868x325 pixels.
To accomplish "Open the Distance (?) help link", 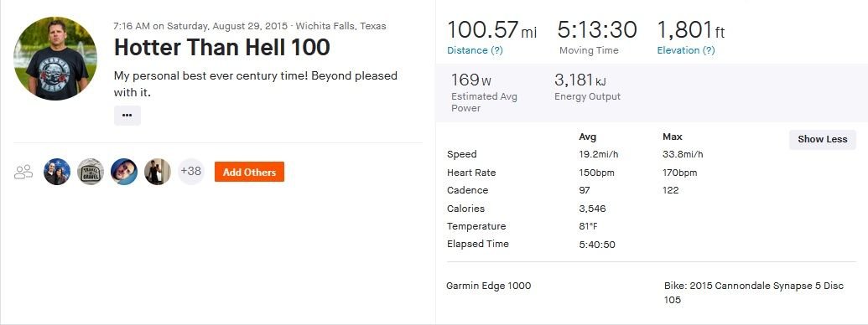I will (475, 50).
